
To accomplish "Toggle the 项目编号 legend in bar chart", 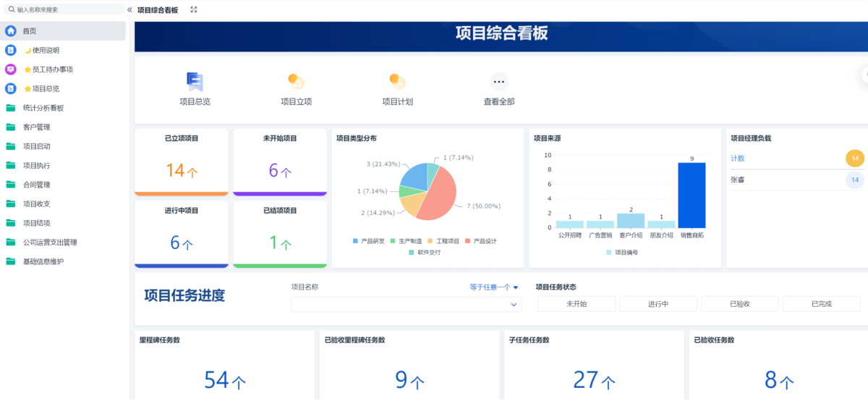I will click(x=623, y=253).
